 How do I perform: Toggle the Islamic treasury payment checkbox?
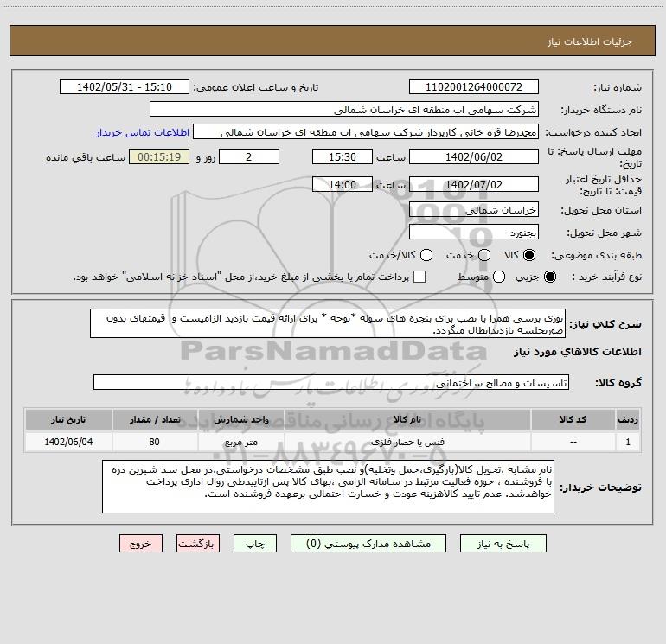(419, 277)
